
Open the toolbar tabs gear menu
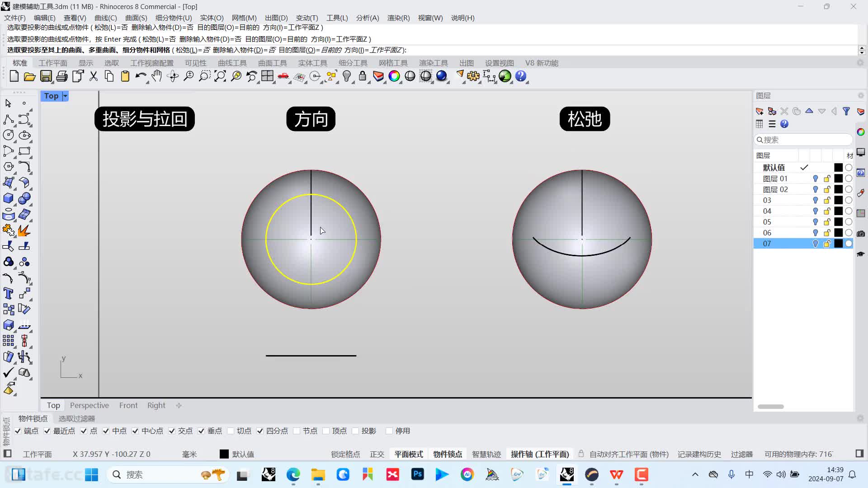(x=860, y=63)
